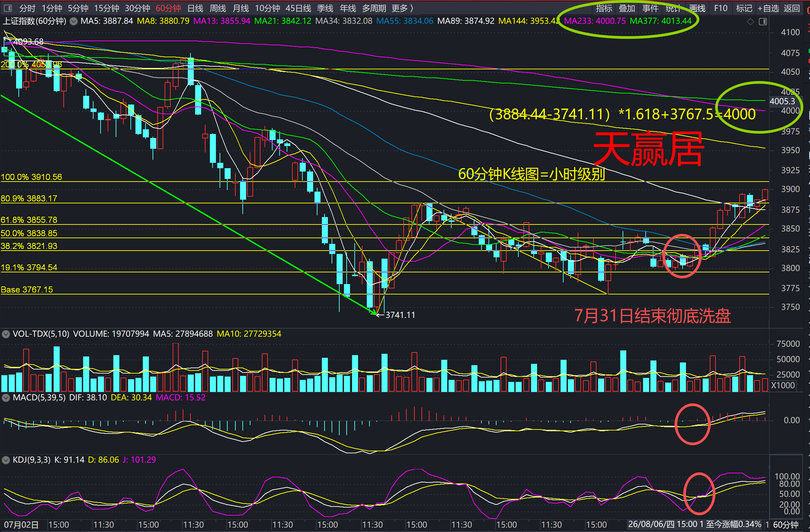Image resolution: width=810 pixels, height=532 pixels.
Task: Open MACD indicator settings circle
Action: click(6, 398)
